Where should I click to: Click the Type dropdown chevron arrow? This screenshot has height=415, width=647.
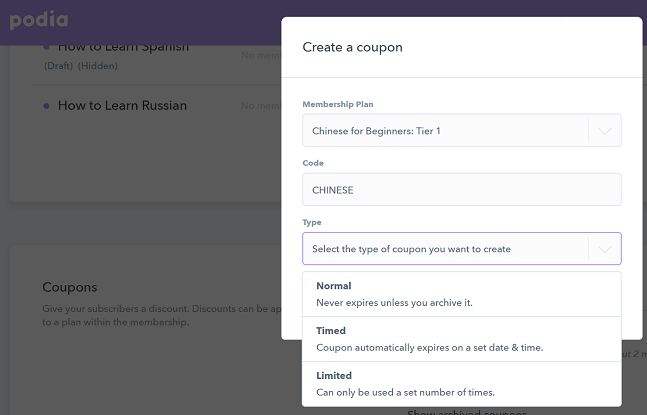click(x=604, y=249)
